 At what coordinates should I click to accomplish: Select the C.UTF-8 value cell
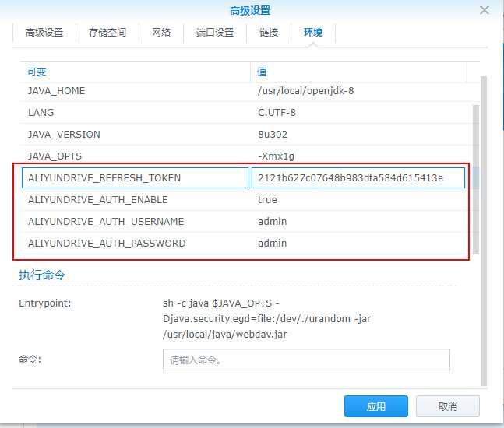[x=277, y=113]
